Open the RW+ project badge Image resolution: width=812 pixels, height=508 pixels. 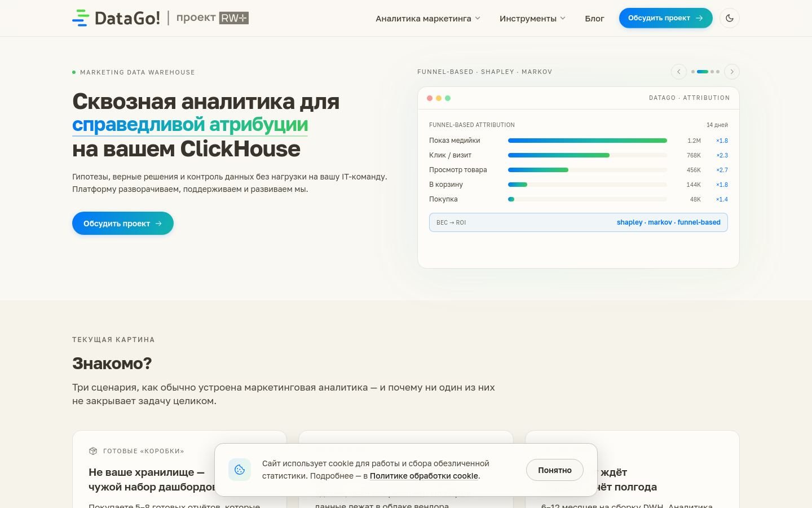click(233, 18)
